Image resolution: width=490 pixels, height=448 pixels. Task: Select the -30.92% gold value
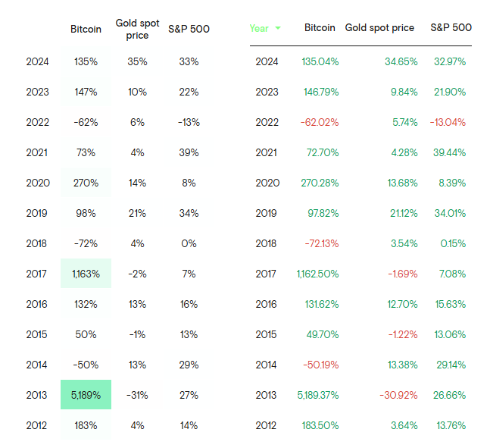pyautogui.click(x=399, y=395)
